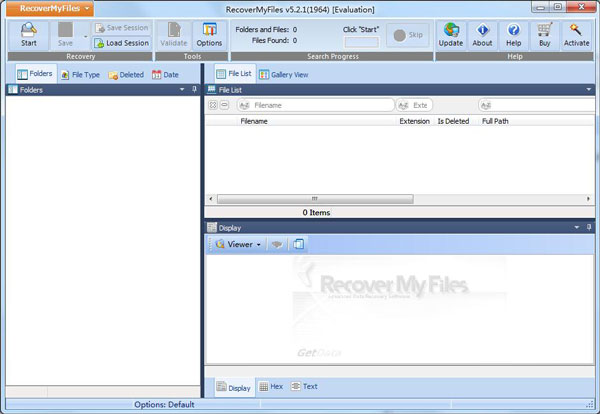Click the Buy shopping cart icon
Screen dimensions: 600x414
point(545,35)
